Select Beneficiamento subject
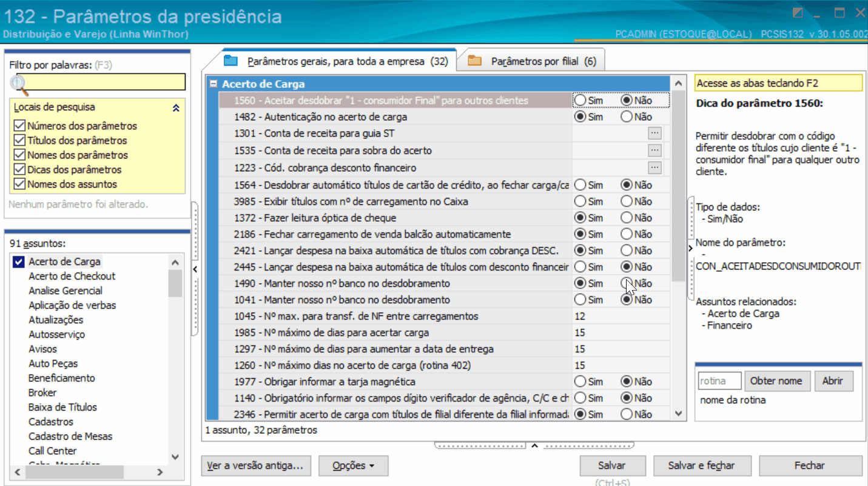868x486 pixels. 61,378
